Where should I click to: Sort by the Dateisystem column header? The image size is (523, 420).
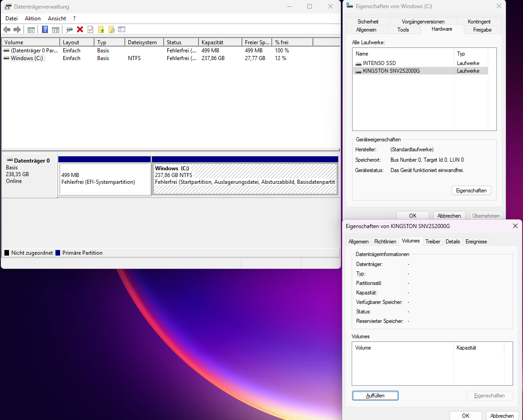tap(144, 42)
